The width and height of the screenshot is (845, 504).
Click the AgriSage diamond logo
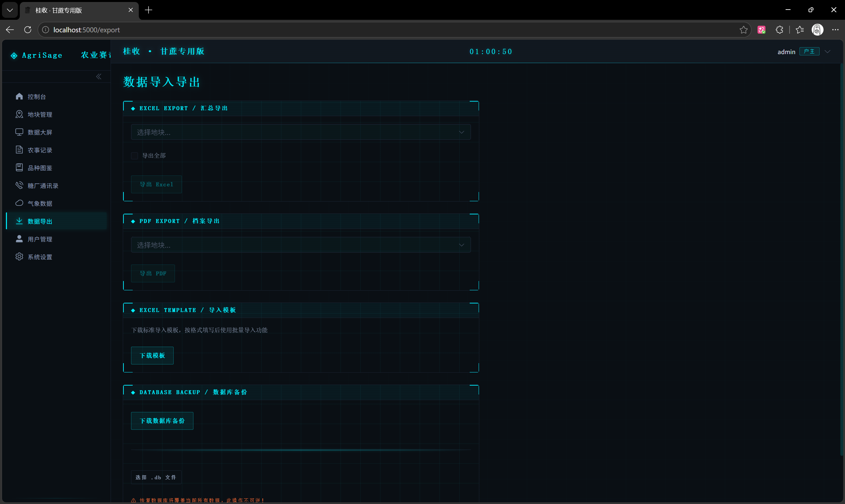tap(14, 55)
